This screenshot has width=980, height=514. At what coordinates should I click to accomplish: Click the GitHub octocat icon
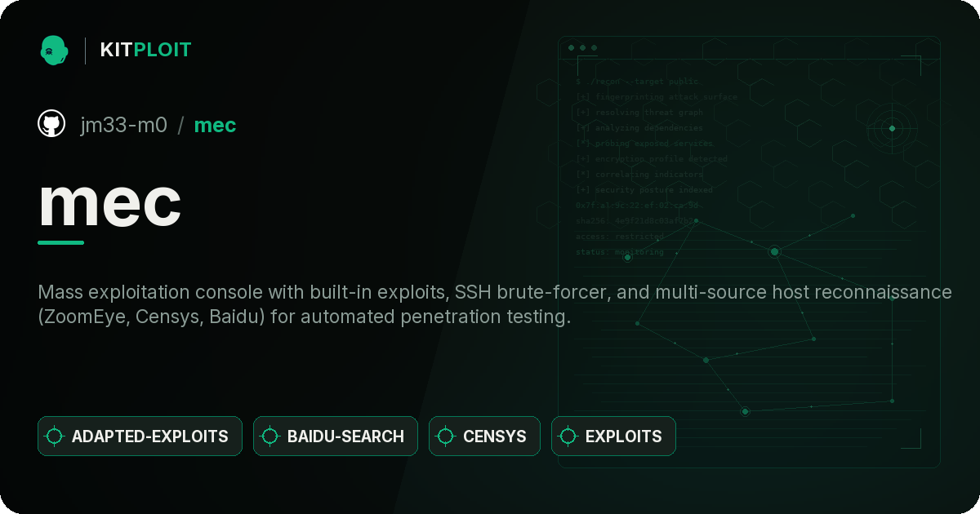pyautogui.click(x=51, y=124)
